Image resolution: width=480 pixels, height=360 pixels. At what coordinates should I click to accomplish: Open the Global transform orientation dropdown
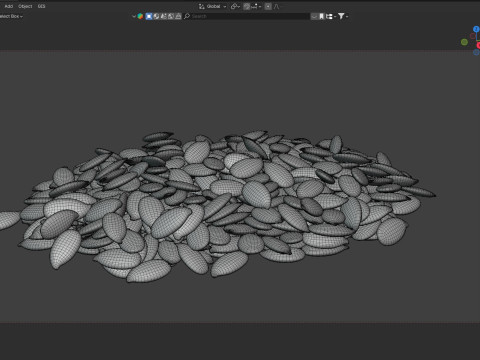tap(216, 6)
